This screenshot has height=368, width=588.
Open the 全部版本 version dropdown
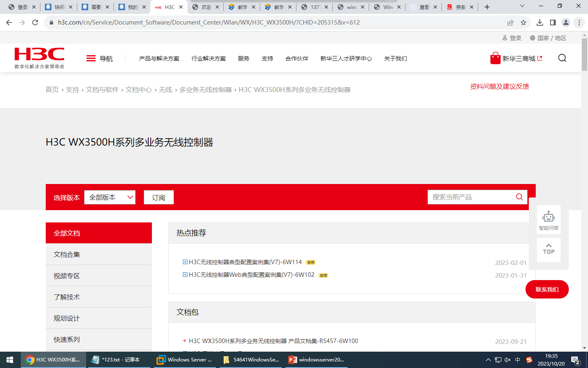(x=110, y=197)
